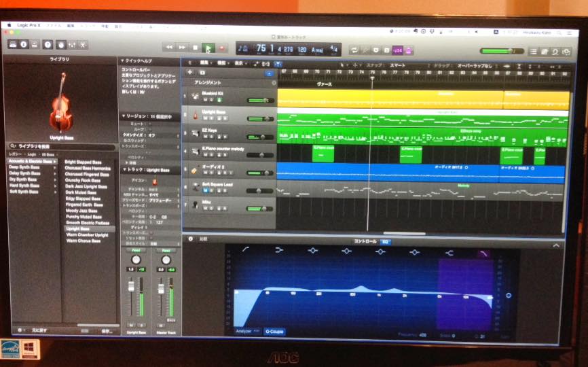Screen dimensions: 588x367
Task: Switch to EQ tab in Smart Controls
Action: tap(385, 242)
